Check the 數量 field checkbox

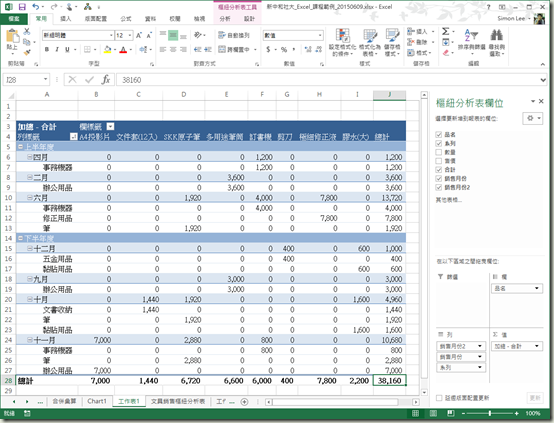tap(439, 152)
